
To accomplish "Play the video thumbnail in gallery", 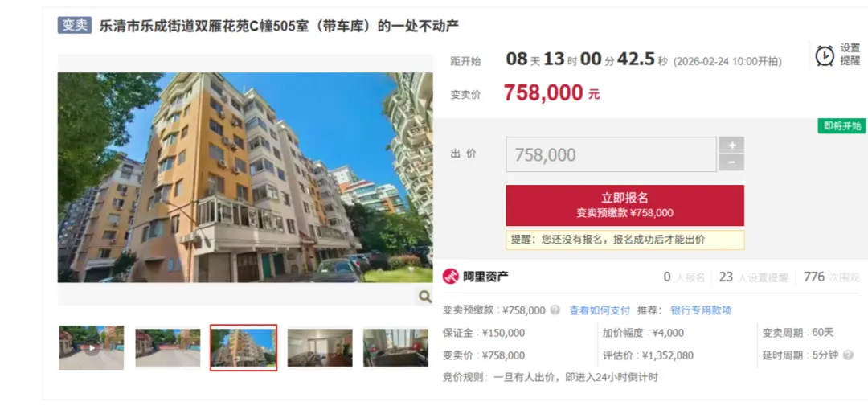I will [92, 348].
